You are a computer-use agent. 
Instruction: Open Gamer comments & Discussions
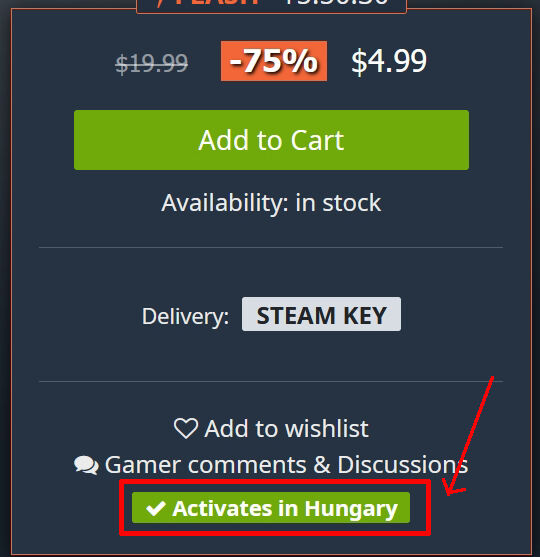(x=271, y=465)
